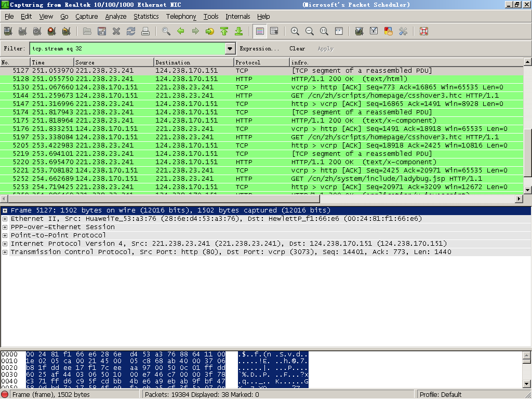Click the Filter: label button

click(14, 48)
